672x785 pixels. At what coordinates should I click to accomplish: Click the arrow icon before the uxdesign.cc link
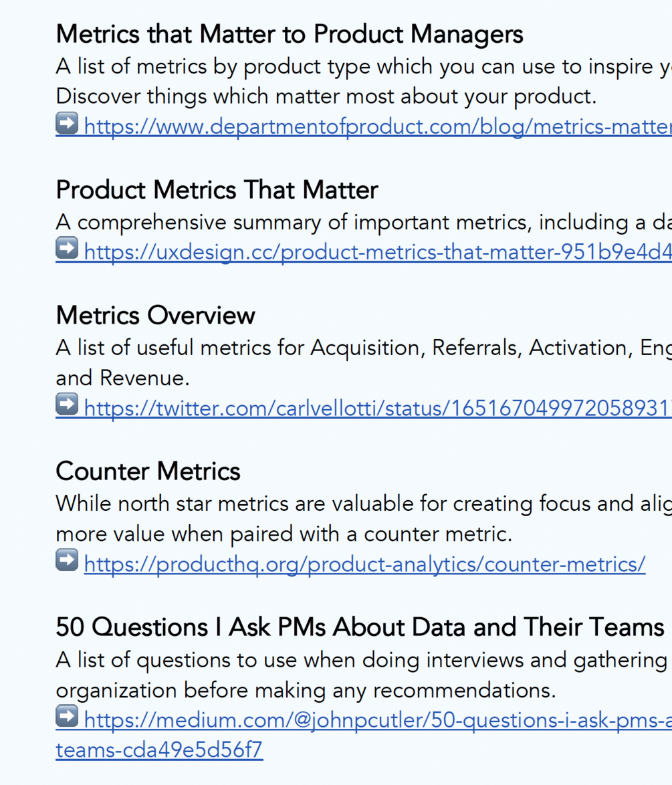67,249
